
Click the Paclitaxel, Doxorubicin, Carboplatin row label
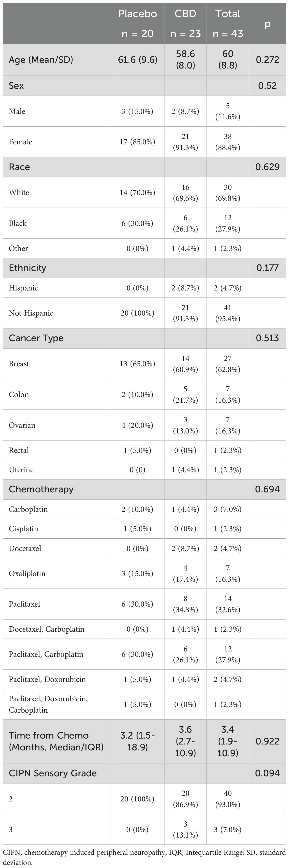pos(48,704)
